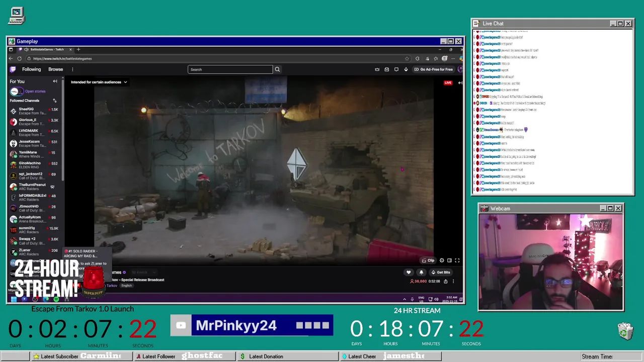Click the Latest Follower panel
Screen dimensions: 644x362
(185, 356)
